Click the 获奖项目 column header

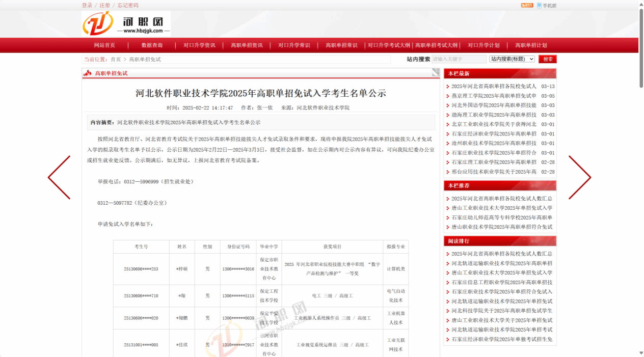point(332,246)
